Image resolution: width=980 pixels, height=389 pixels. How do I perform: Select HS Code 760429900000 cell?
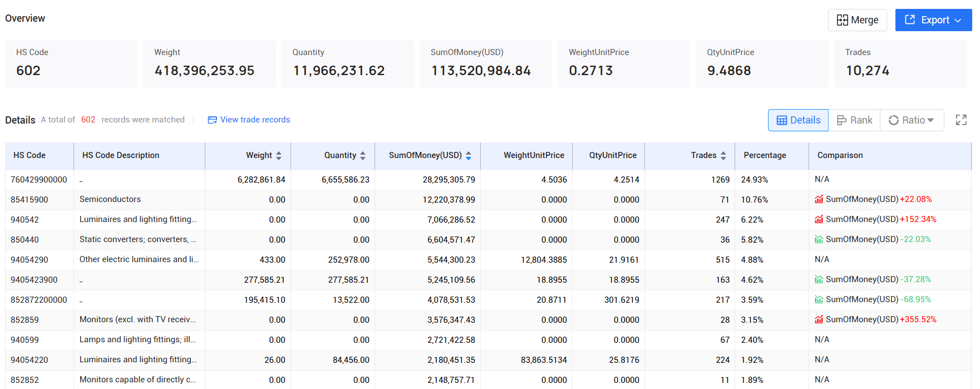pos(39,180)
